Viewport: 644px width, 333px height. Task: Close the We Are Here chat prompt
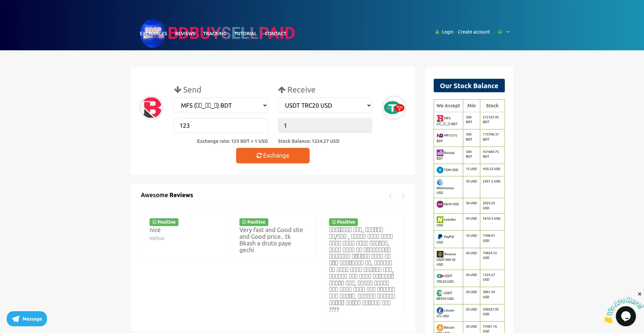tap(640, 294)
